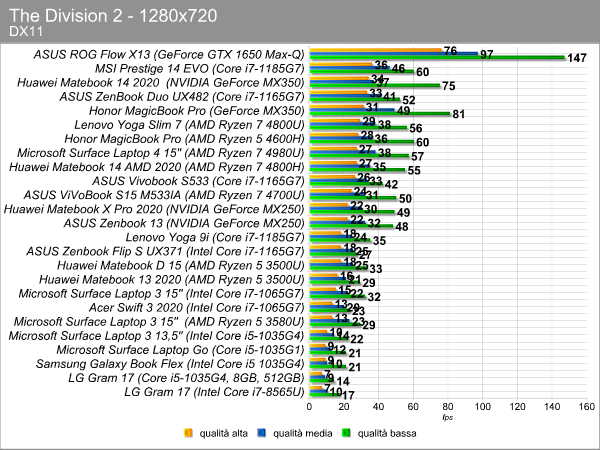Click the 160 tick label on the axis
The height and width of the screenshot is (450, 600).
[x=587, y=407]
